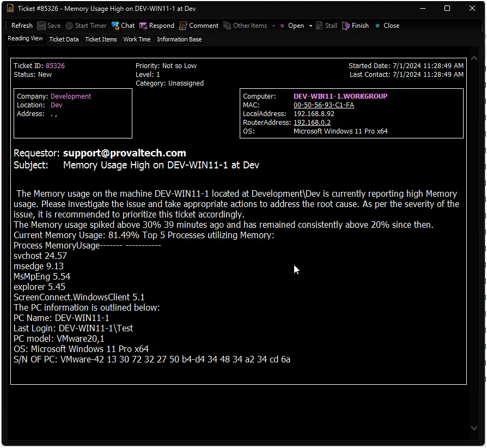Minimize the ticket window

pos(422,8)
